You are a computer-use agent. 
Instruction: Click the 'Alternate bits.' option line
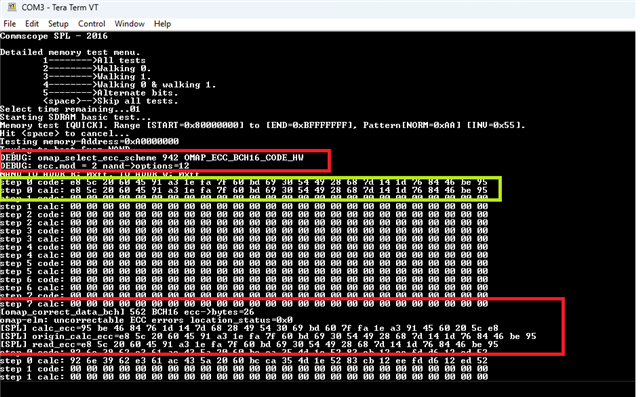[111, 93]
